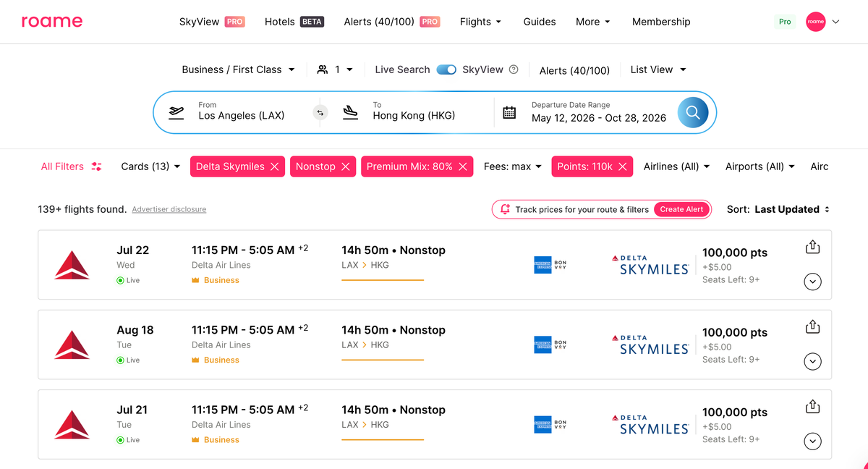Image resolution: width=868 pixels, height=469 pixels.
Task: Click the Pro badge
Action: 785,22
